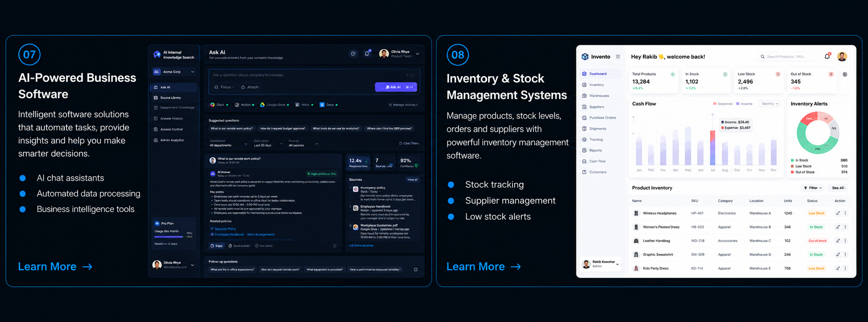Open the Acme Corp workspace dropdown
Viewport: 868px width, 322px height.
[174, 72]
